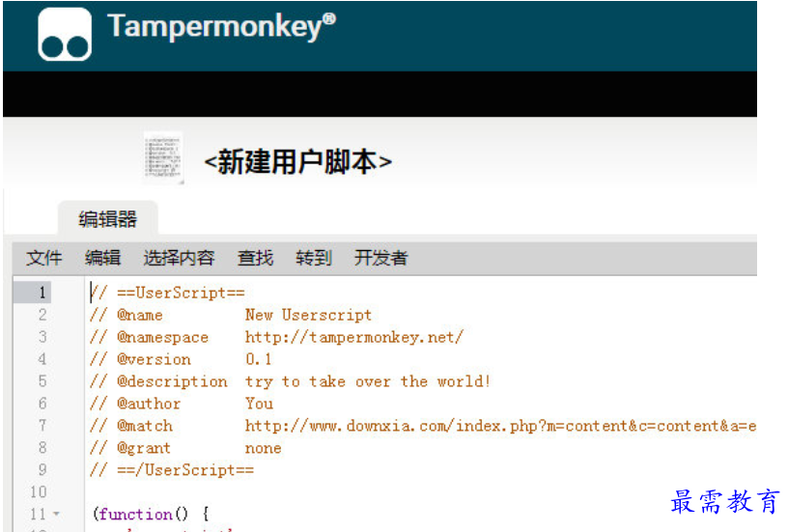Collapse the function fold arrow at line 11

coord(56,514)
